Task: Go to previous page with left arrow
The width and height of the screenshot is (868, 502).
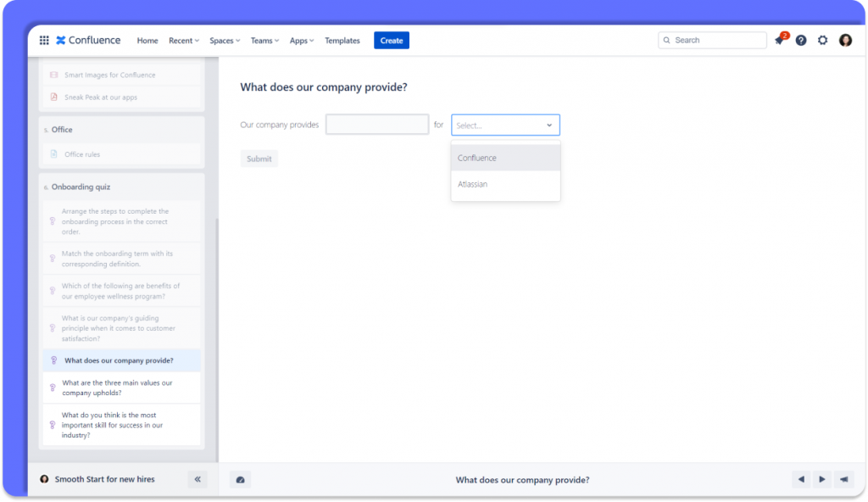Action: [x=801, y=480]
